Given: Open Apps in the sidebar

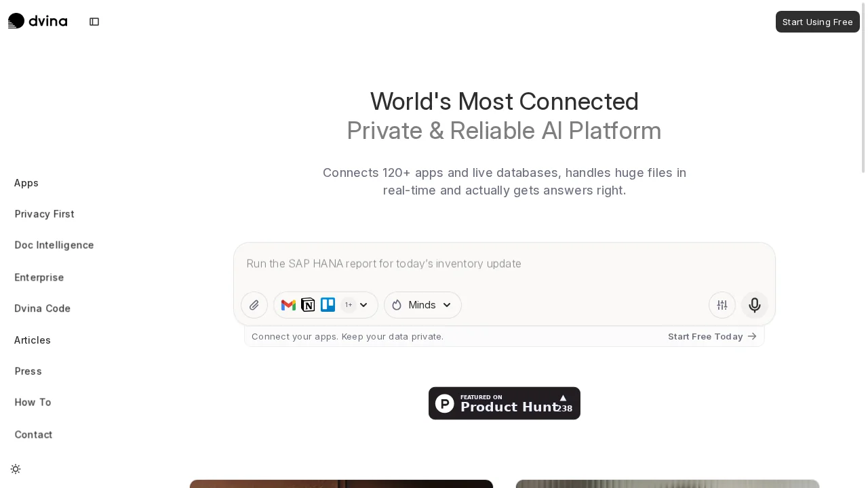Looking at the screenshot, I should (26, 183).
